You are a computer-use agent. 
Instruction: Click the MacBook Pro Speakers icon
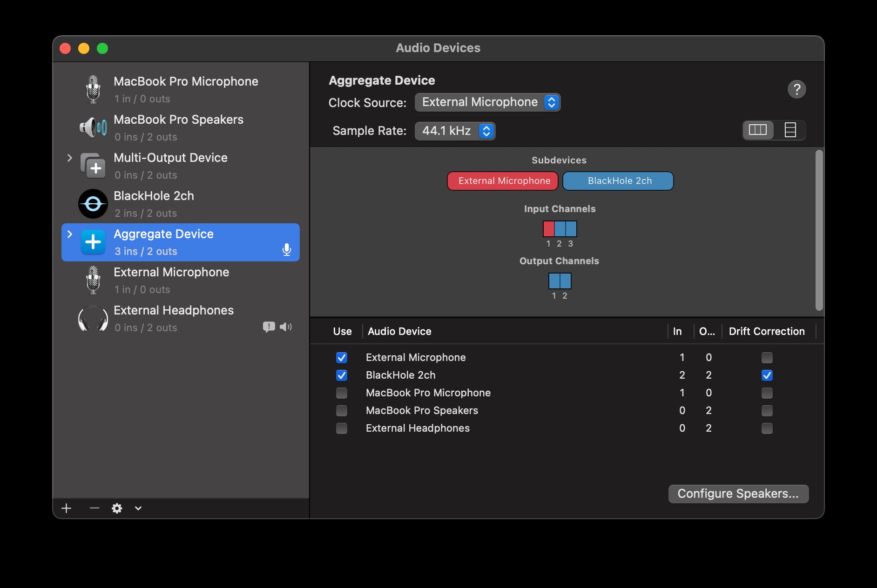[93, 127]
